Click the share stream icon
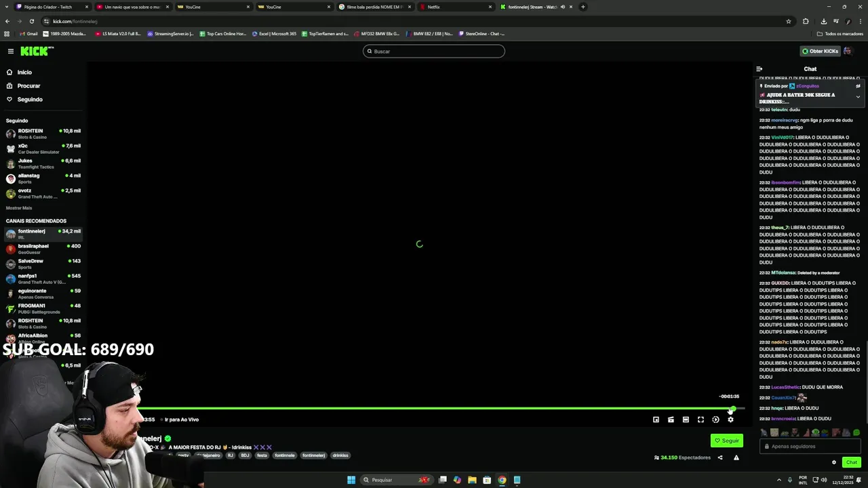This screenshot has width=868, height=488. 720,457
